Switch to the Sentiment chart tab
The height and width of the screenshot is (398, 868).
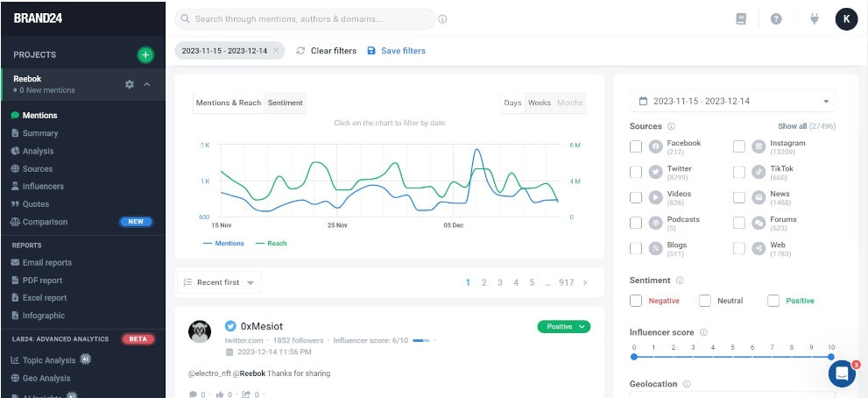285,103
